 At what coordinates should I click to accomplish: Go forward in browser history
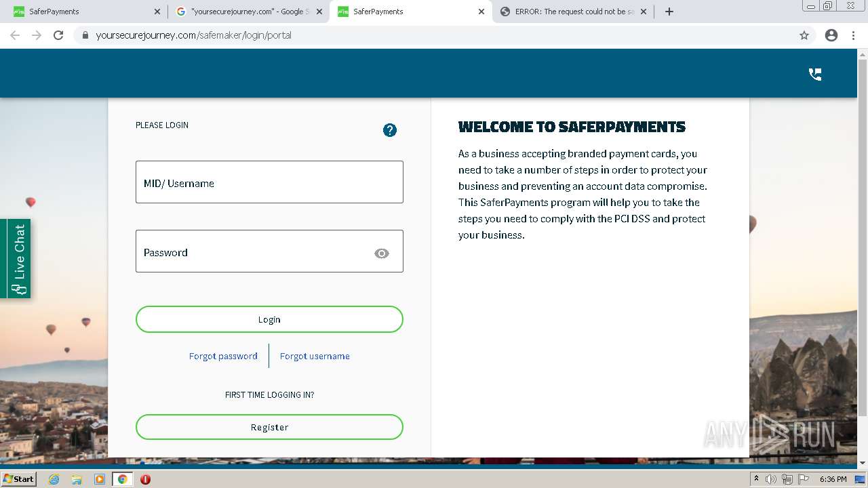coord(37,35)
